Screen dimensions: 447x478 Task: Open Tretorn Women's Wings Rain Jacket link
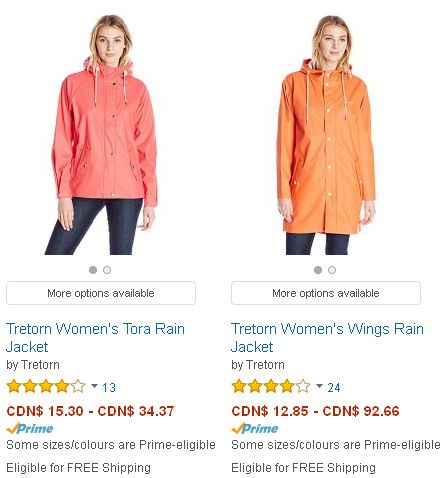pos(327,338)
